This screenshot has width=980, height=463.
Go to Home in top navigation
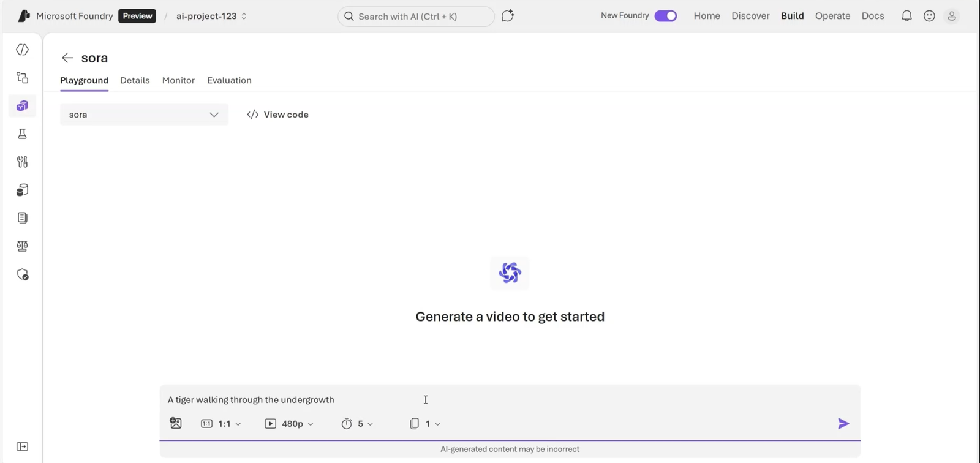(707, 16)
